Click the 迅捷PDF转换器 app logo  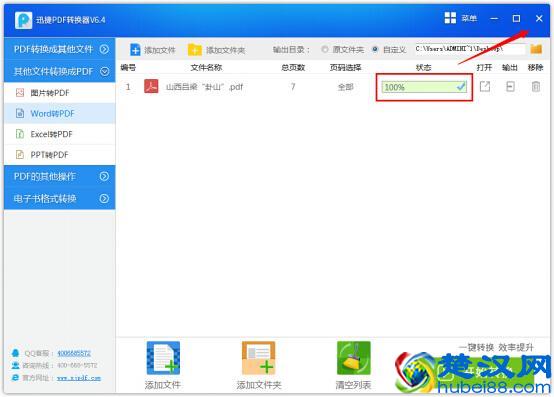tap(23, 20)
